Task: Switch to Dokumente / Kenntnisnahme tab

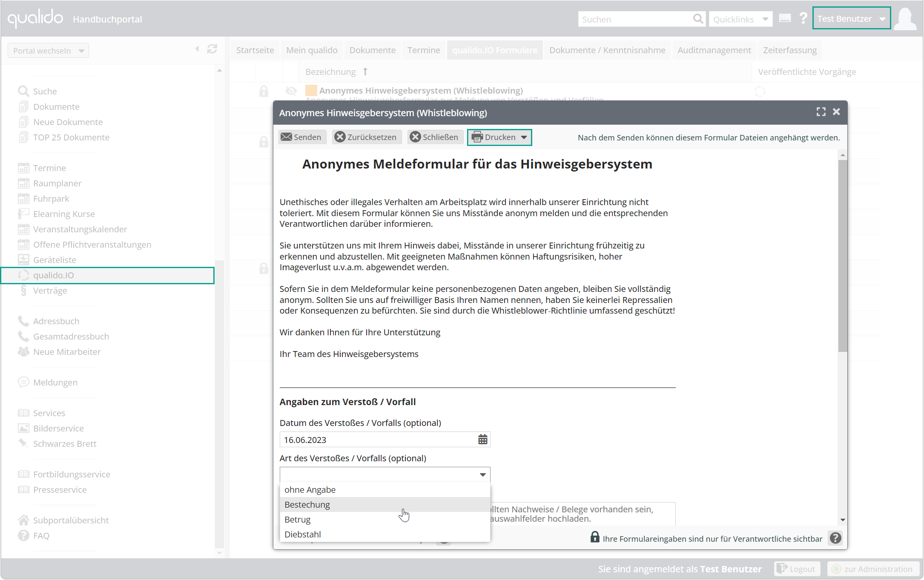Action: [607, 50]
